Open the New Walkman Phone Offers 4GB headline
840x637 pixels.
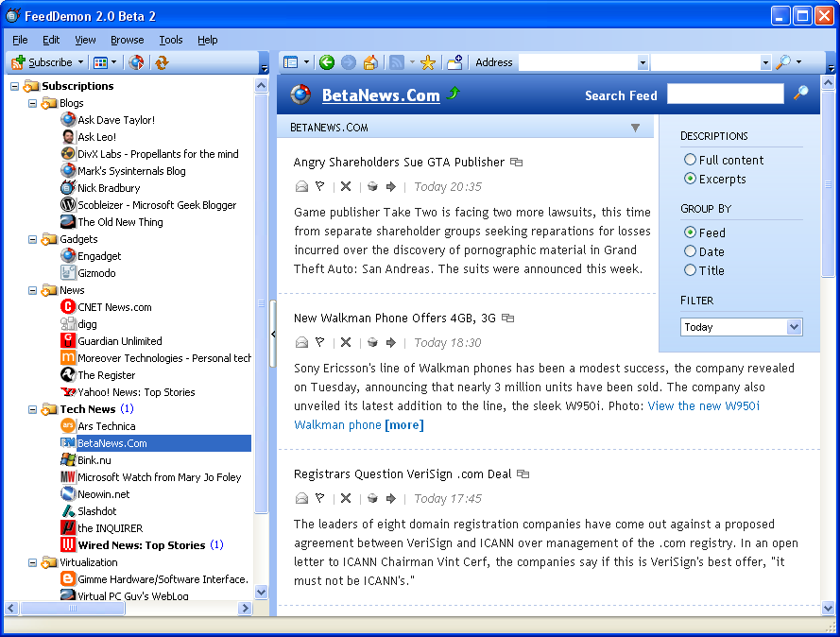tap(394, 318)
